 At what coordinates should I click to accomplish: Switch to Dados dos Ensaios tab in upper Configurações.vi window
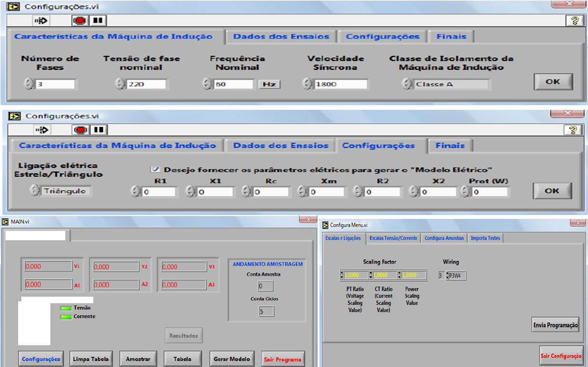coord(281,37)
